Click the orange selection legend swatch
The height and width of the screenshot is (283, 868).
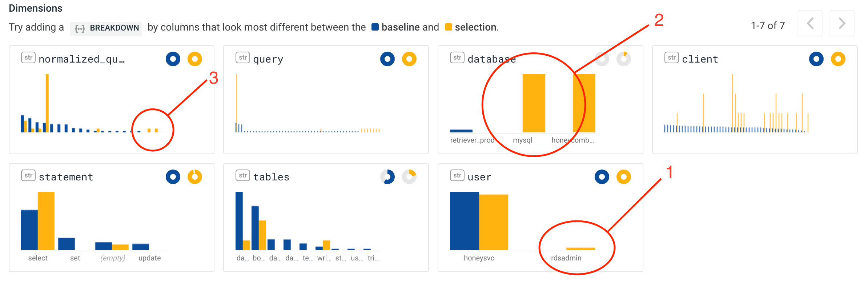[x=449, y=27]
